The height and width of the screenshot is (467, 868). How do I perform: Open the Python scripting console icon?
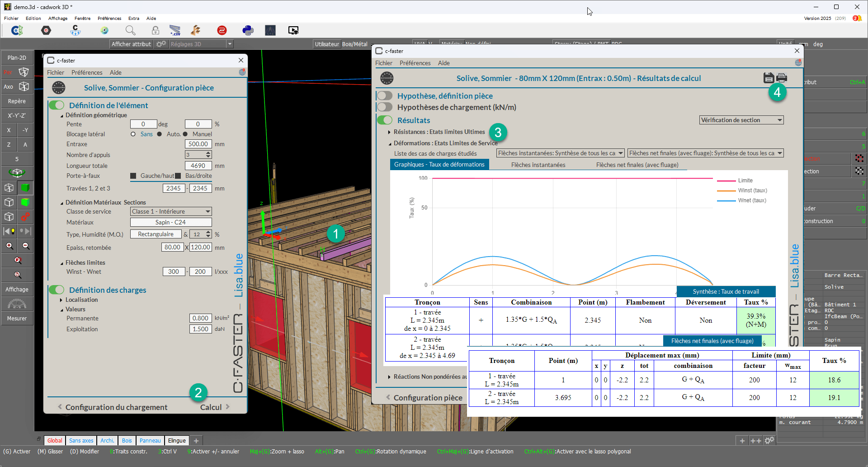point(248,30)
